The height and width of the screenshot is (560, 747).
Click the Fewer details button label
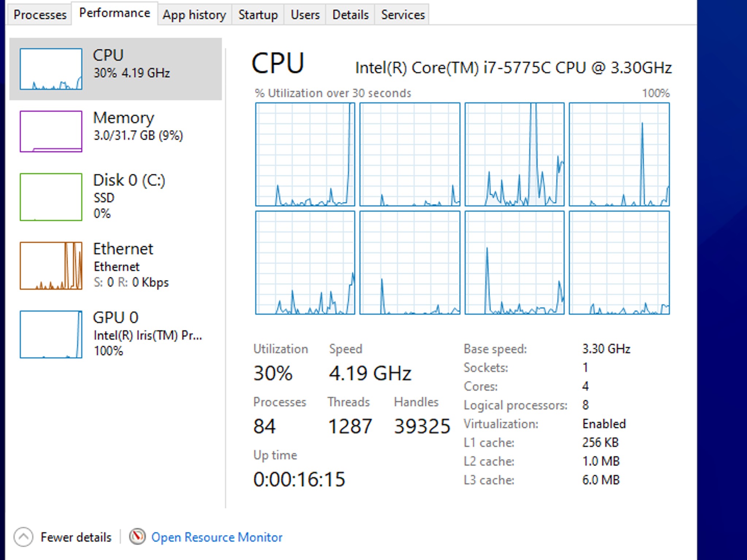pos(76,537)
